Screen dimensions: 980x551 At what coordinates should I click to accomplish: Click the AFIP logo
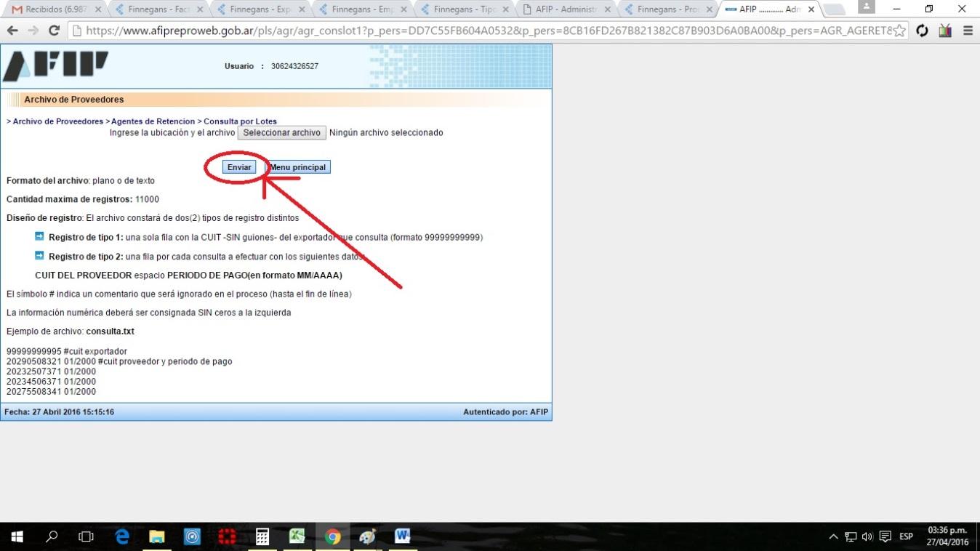56,66
